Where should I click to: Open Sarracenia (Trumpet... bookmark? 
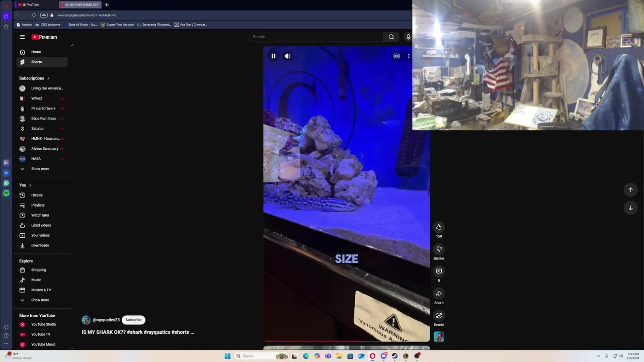(154, 25)
